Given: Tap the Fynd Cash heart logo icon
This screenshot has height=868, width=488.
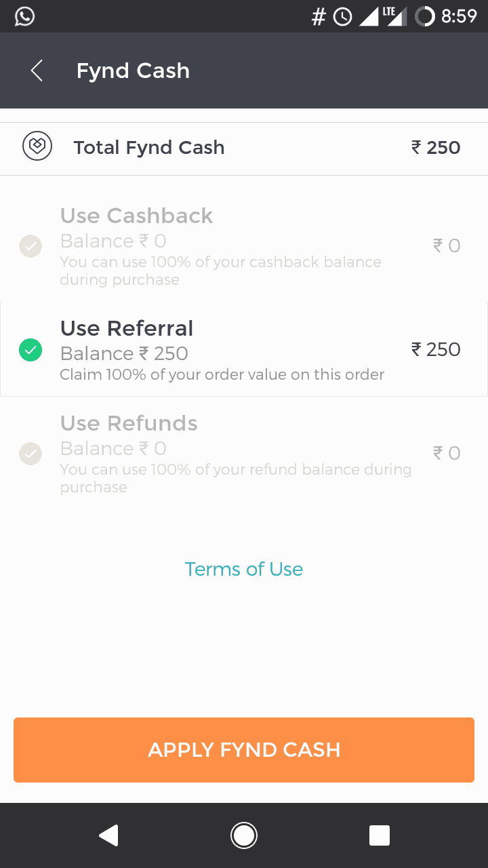Looking at the screenshot, I should 37,147.
